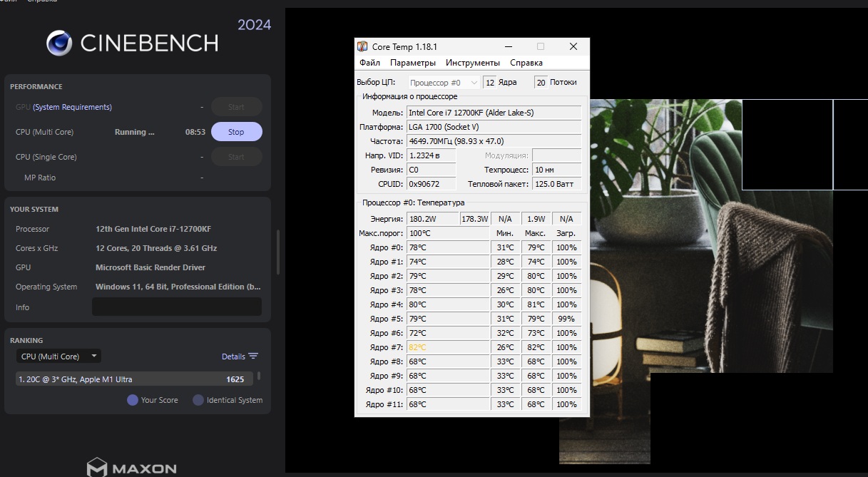Open the Параметры menu in Core Temp

(x=413, y=63)
